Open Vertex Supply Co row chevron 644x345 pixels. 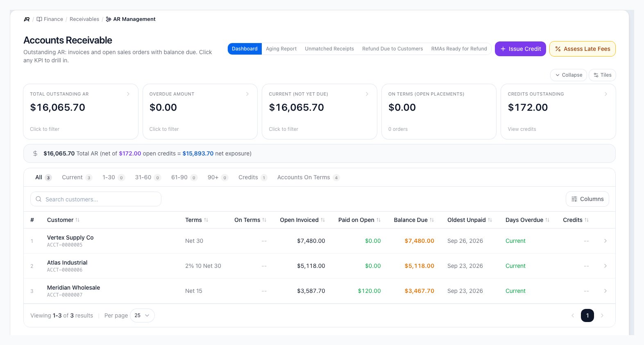pyautogui.click(x=605, y=241)
